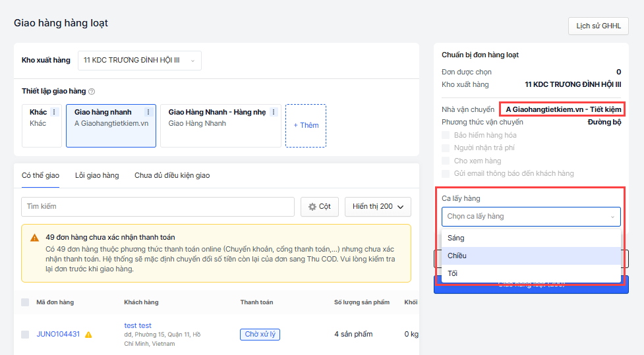Click the help icon next to Thiết lập giao hàng
This screenshot has width=644, height=355.
[92, 92]
